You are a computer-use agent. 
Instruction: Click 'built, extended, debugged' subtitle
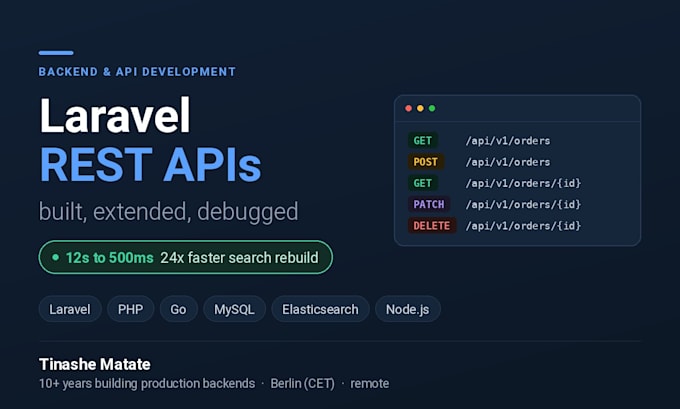[x=168, y=212]
